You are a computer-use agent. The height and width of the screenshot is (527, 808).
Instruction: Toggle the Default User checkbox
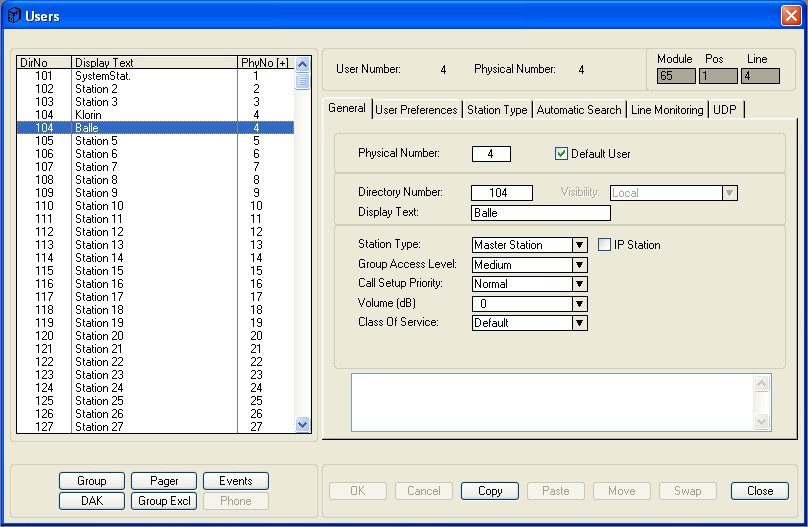pos(562,154)
